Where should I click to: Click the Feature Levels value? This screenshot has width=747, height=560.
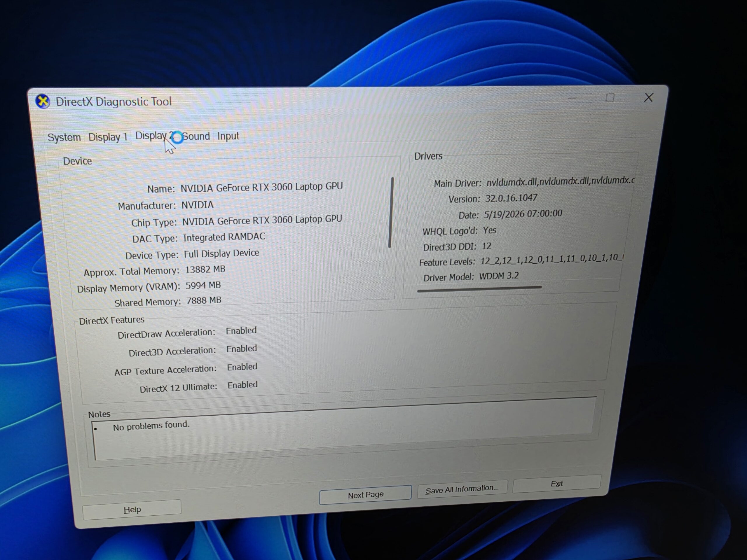coord(552,259)
